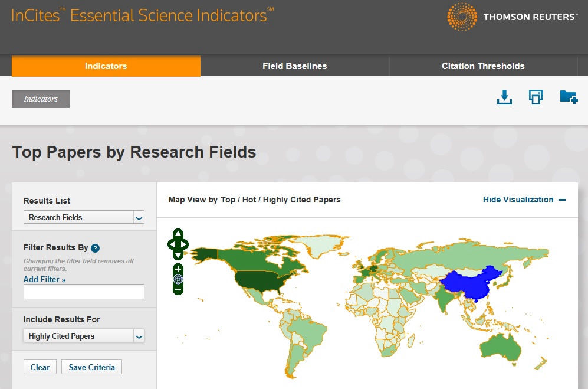The image size is (588, 389).
Task: Pan the map down with arrow
Action: [178, 255]
